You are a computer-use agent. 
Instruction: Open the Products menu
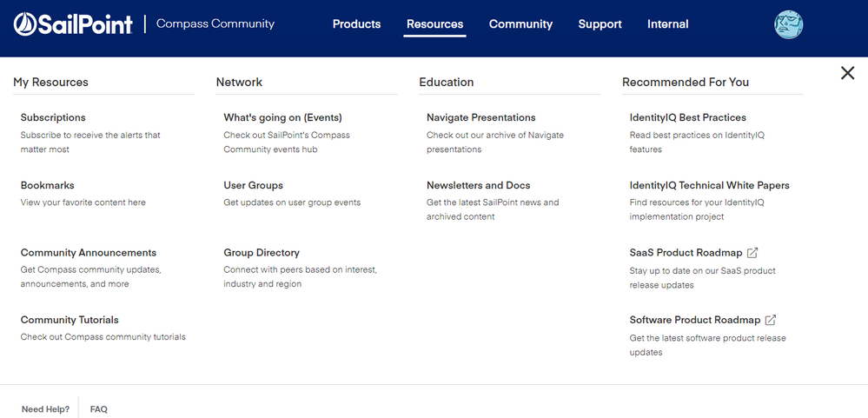(x=356, y=24)
